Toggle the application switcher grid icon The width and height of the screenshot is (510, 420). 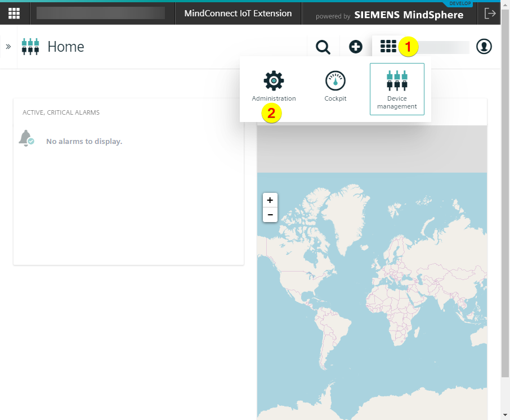388,47
